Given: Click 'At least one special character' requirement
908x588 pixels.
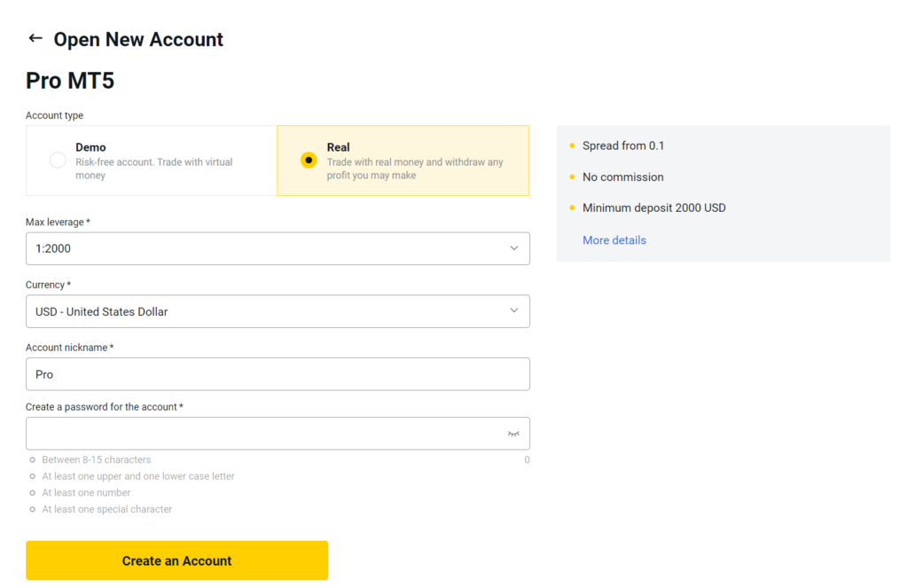Looking at the screenshot, I should pyautogui.click(x=107, y=509).
